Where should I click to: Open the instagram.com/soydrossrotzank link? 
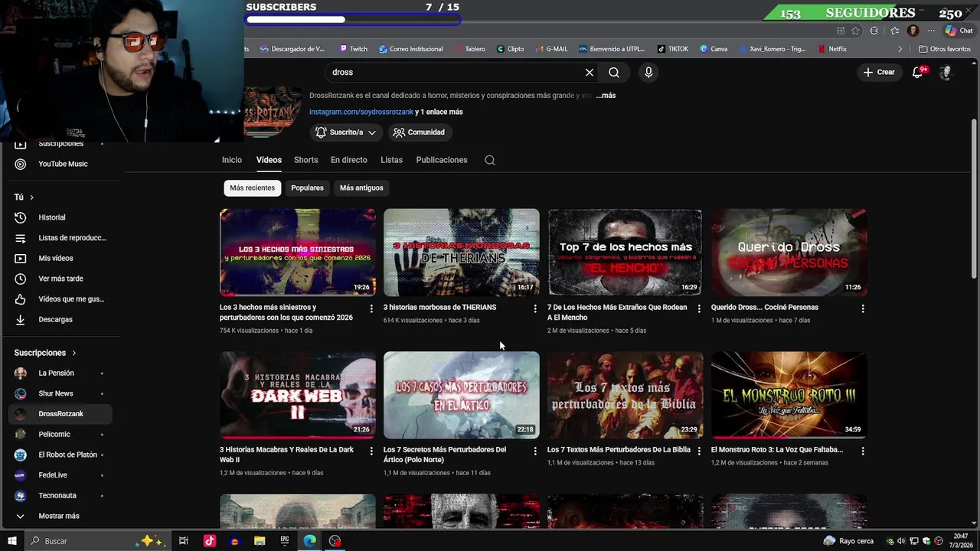coord(361,112)
